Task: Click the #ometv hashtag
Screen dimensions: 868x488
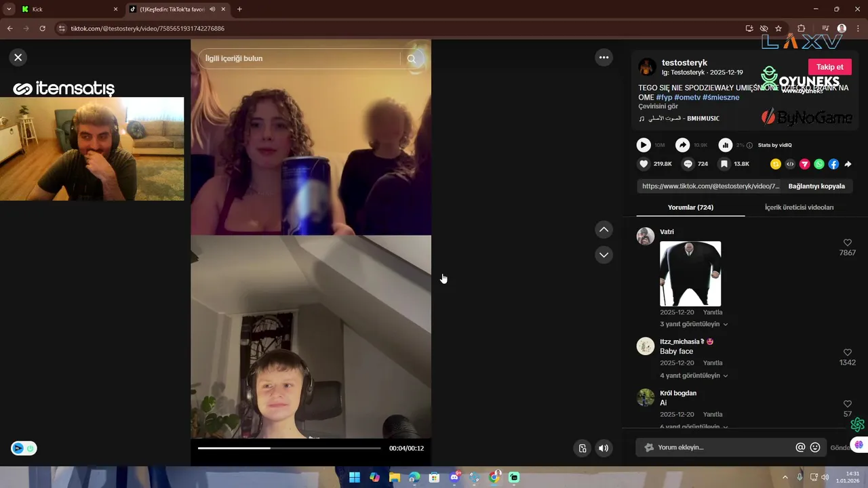Action: [x=687, y=98]
